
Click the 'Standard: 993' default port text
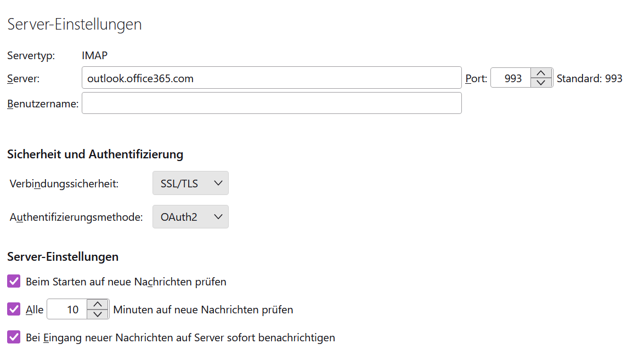[589, 78]
